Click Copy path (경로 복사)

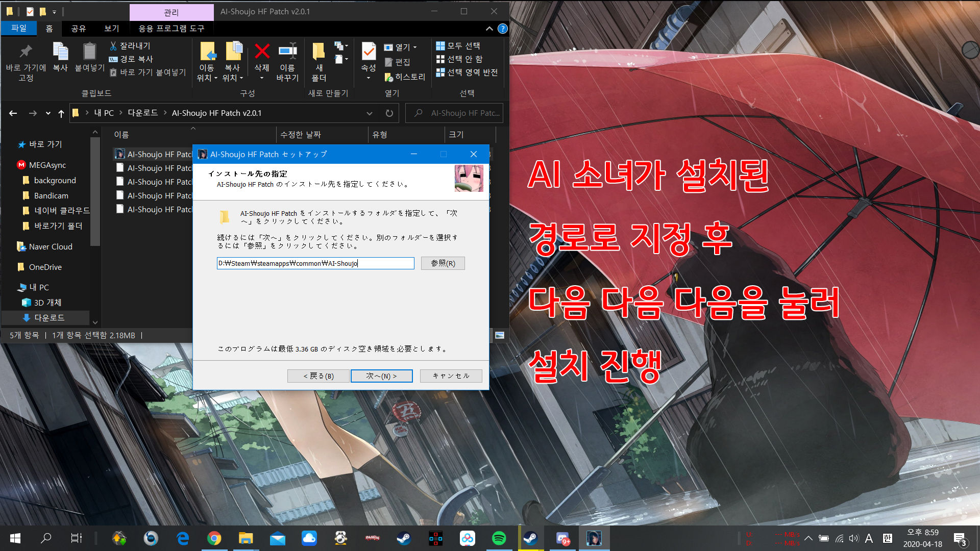click(131, 59)
